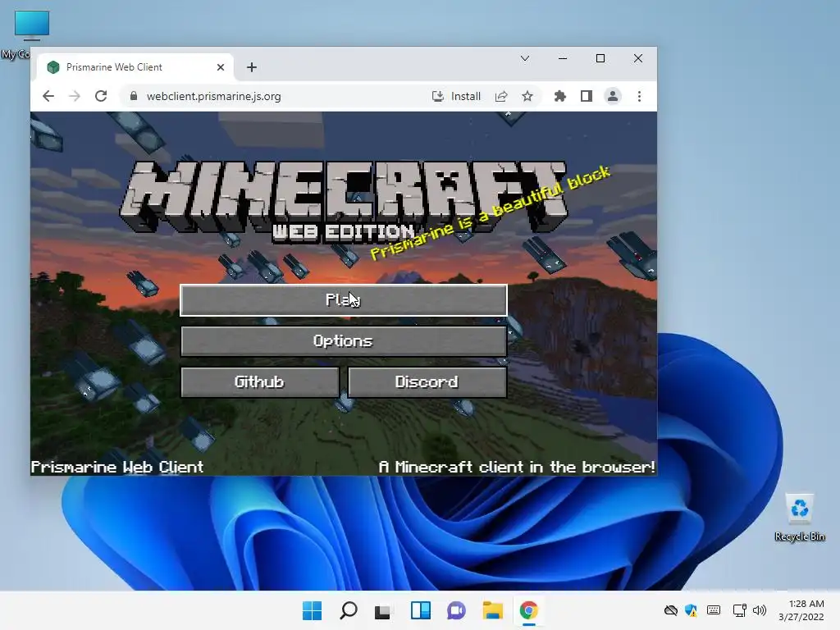This screenshot has width=840, height=630.
Task: View site info via the padlock icon
Action: click(134, 97)
